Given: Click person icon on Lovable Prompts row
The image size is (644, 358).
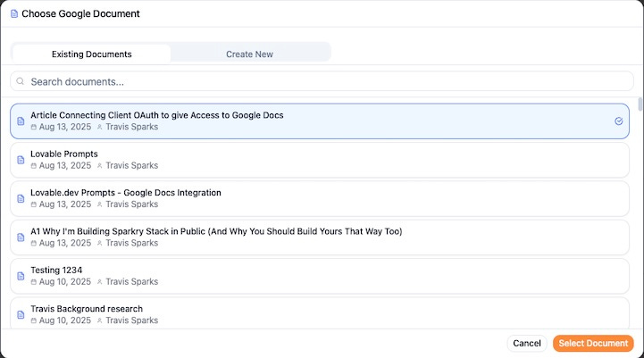Looking at the screenshot, I should (99, 166).
